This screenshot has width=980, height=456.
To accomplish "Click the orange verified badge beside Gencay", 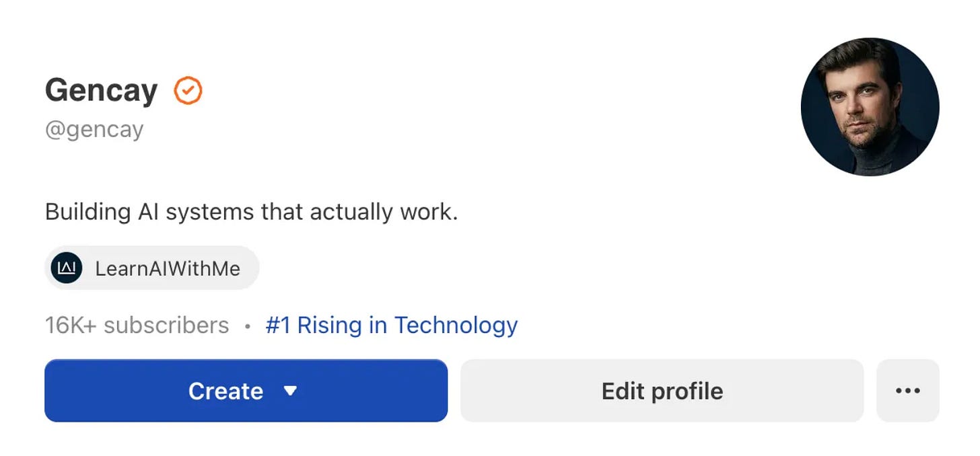I will click(x=188, y=91).
